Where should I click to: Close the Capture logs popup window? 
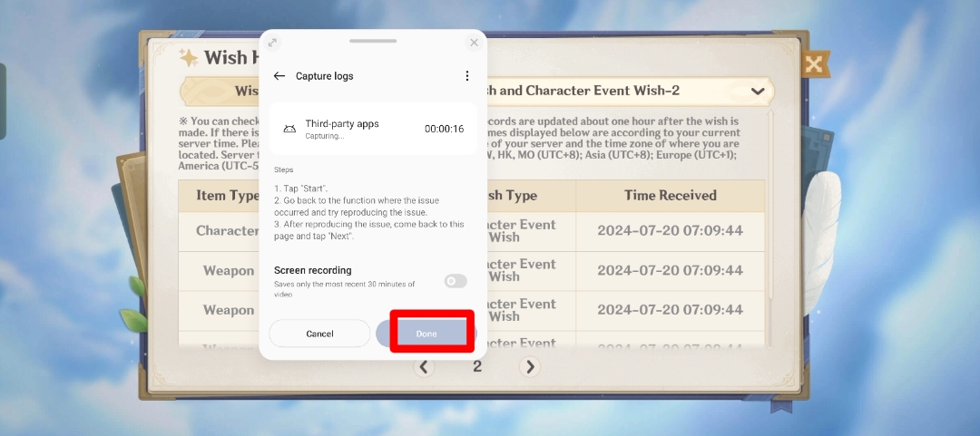tap(474, 43)
